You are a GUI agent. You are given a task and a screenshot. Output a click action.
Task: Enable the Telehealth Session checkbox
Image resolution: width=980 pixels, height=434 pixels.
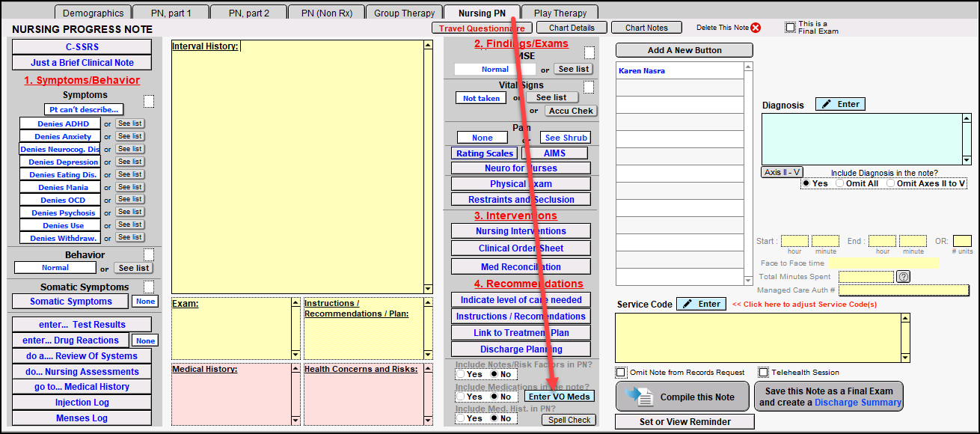click(x=764, y=372)
